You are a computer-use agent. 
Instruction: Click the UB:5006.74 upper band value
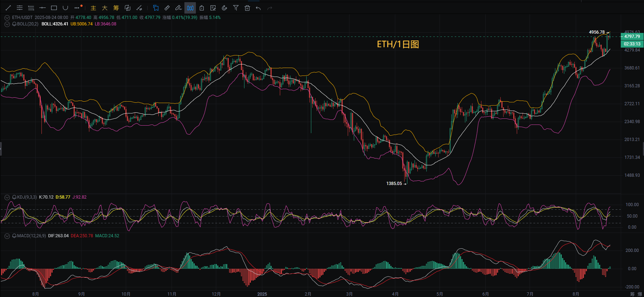(x=81, y=24)
